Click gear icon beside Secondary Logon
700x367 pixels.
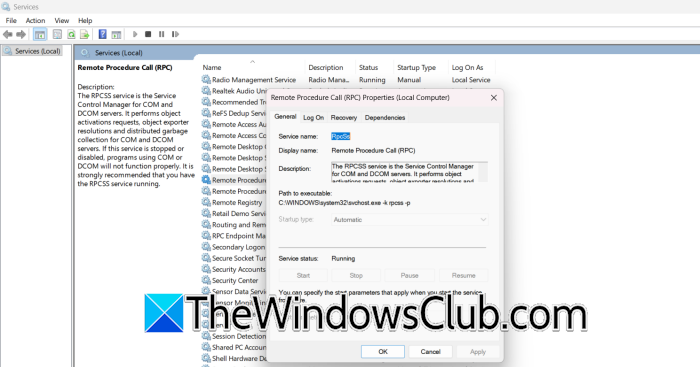pyautogui.click(x=206, y=247)
